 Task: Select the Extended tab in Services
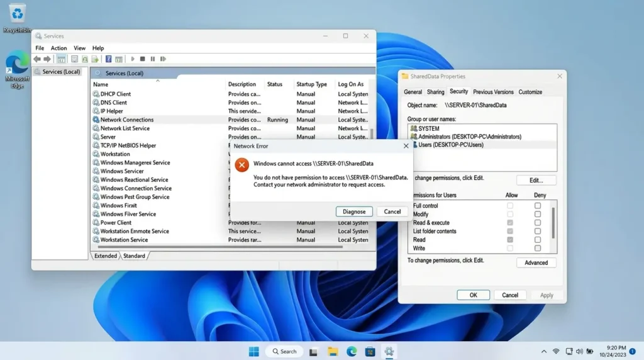click(x=106, y=256)
